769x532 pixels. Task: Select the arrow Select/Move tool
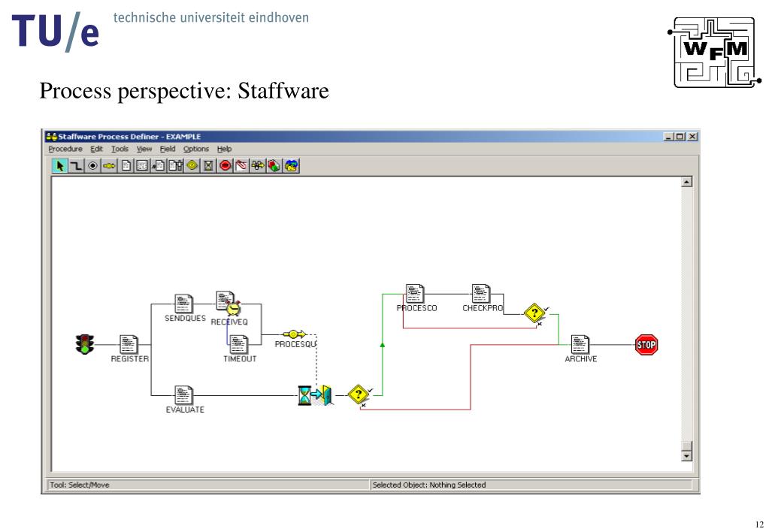[x=60, y=166]
